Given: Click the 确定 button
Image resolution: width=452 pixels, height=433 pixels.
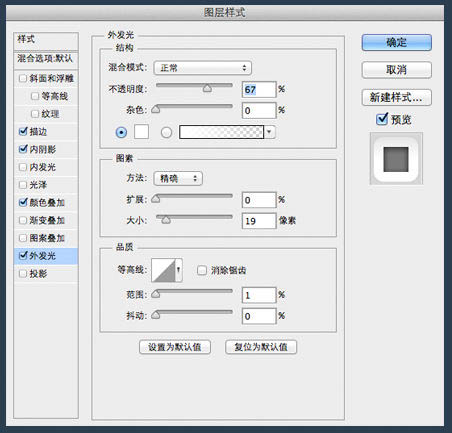Looking at the screenshot, I should [396, 42].
